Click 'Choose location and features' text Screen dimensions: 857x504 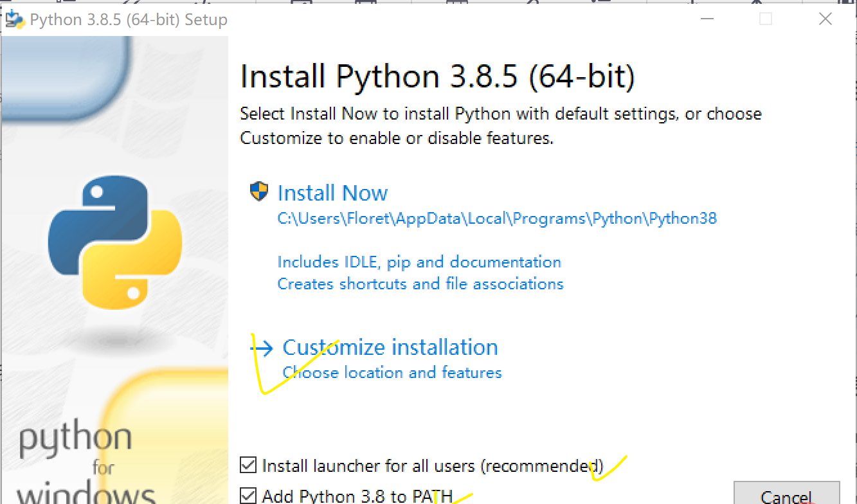click(x=392, y=373)
